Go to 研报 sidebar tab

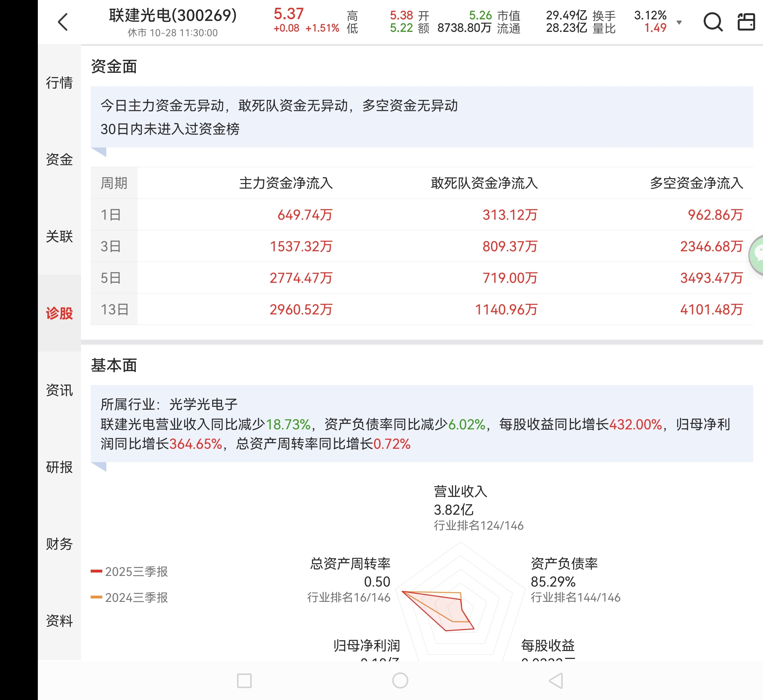click(x=59, y=467)
